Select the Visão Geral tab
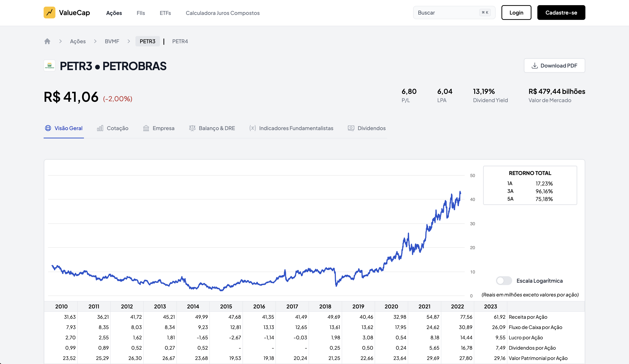This screenshot has height=364, width=629. [64, 128]
